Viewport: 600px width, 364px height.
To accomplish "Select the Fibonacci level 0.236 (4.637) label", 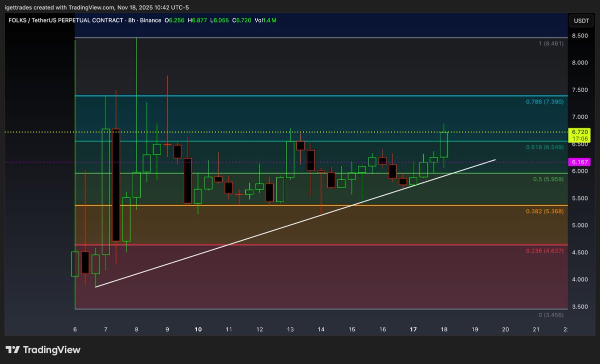I will 544,251.
